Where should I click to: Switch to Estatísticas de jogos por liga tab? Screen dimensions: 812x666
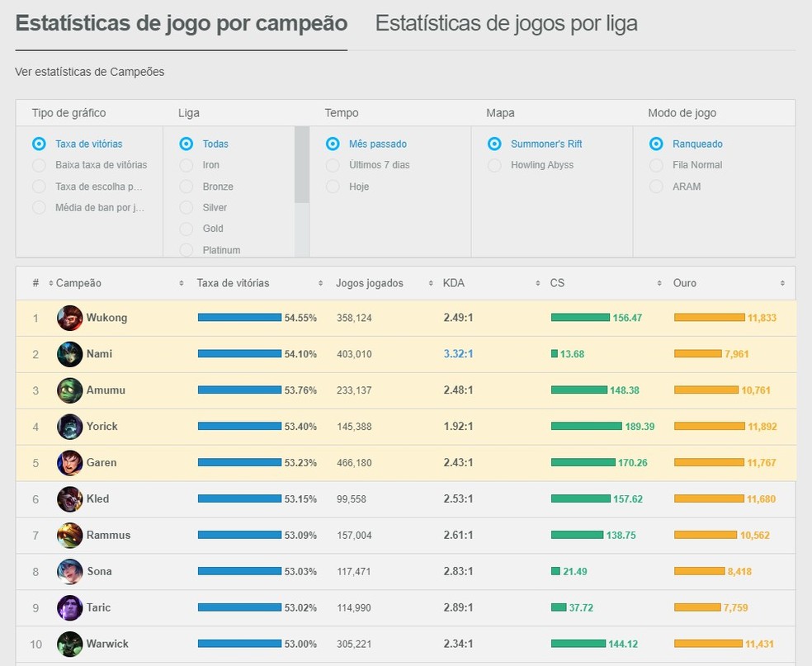(507, 23)
